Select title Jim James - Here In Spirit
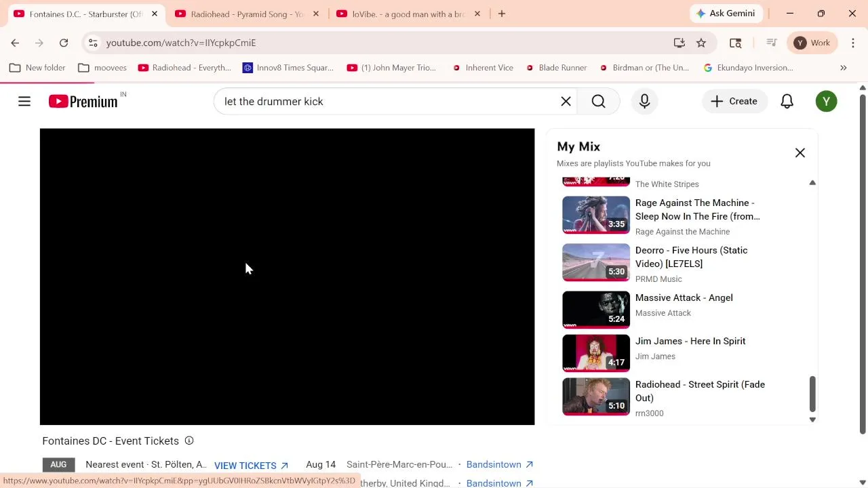This screenshot has height=488, width=868. pos(690,341)
